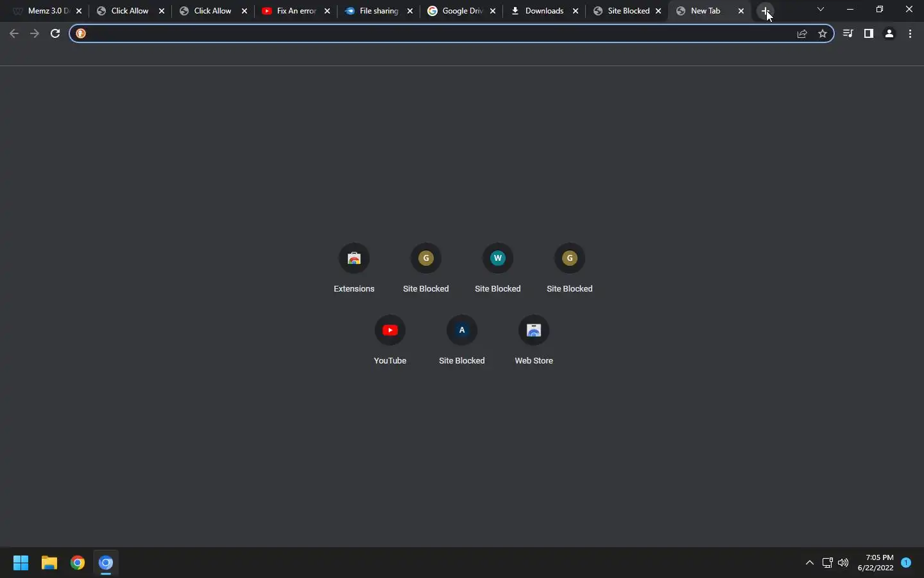
Task: Close the File sharing tab
Action: [410, 11]
